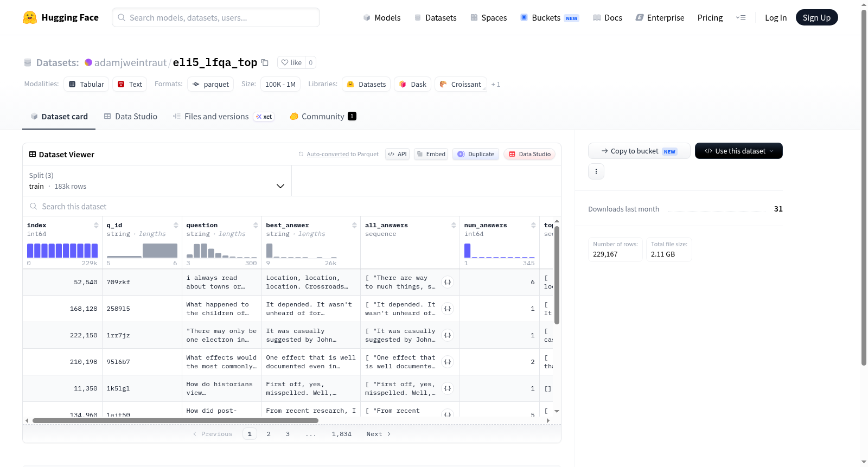Viewport: 868px width, 467px height.
Task: Select cell with q_id 709zkf
Action: (x=142, y=282)
